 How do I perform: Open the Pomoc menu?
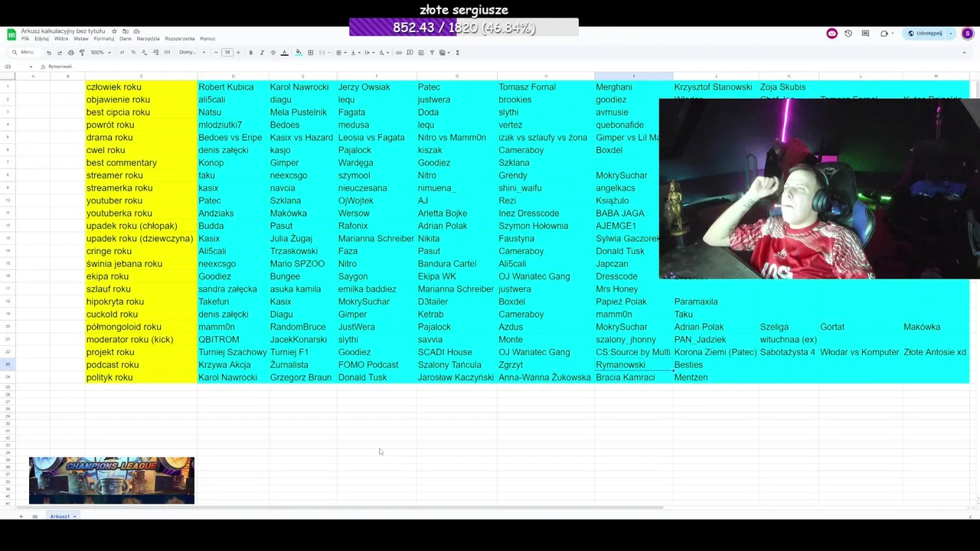(207, 39)
